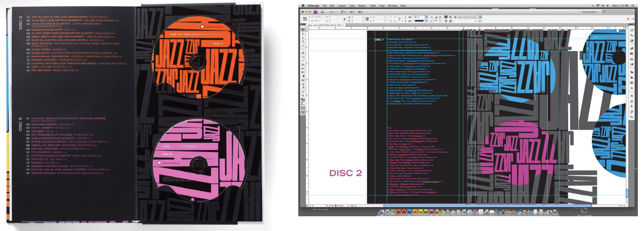
Task: Open the Go to Bridge icon
Action: click(316, 12)
